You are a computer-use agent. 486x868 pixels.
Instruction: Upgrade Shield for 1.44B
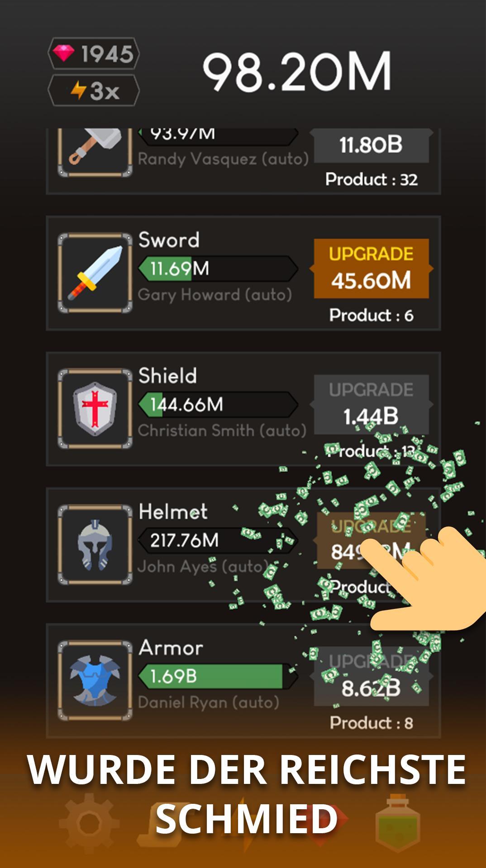(x=372, y=404)
